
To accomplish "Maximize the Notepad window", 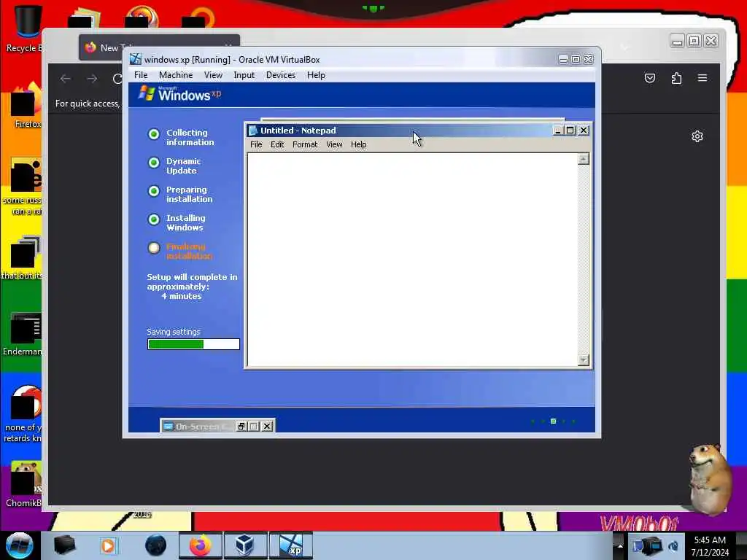I will point(570,131).
